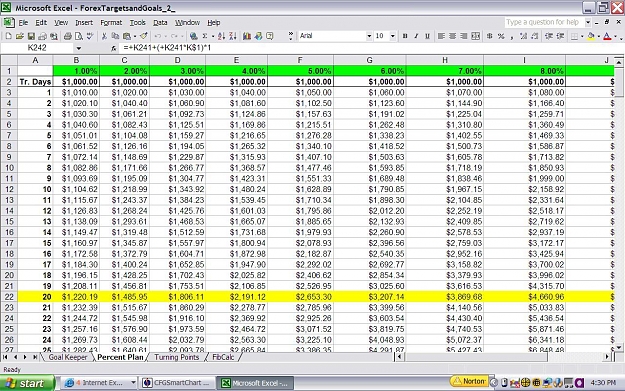Viewport: 625px width, 391px height.
Task: Open the Data menu
Action: (x=160, y=23)
